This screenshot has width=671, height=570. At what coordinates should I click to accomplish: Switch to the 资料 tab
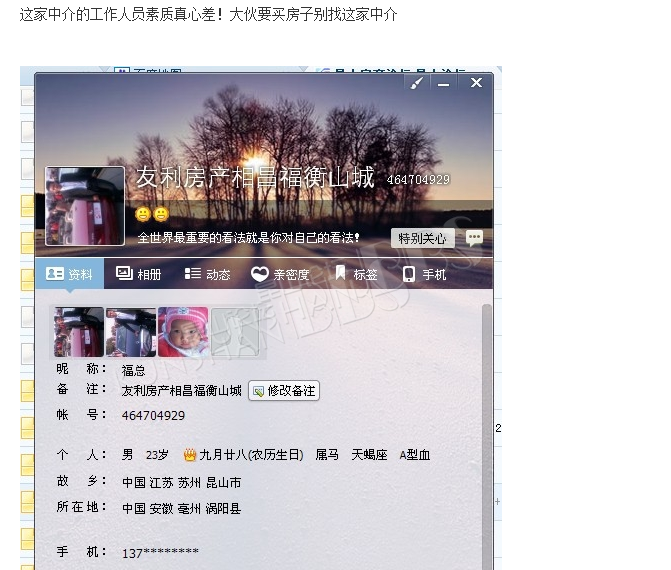click(69, 274)
